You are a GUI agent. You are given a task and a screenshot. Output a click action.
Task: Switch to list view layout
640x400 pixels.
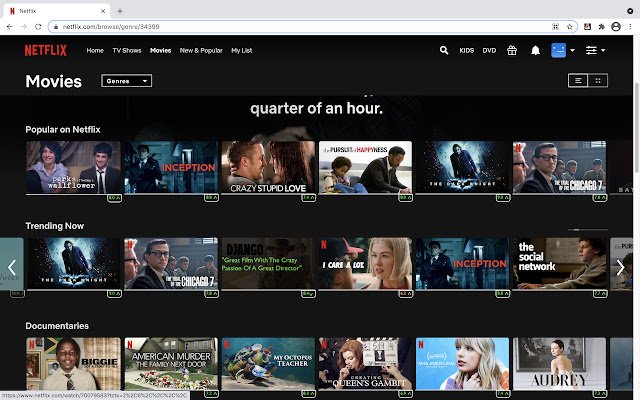click(578, 80)
